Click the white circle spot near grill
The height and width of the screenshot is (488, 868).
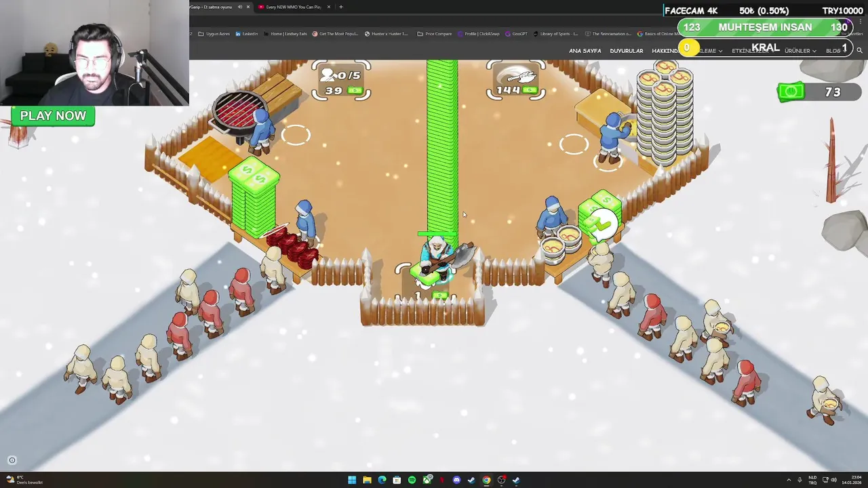click(x=296, y=135)
